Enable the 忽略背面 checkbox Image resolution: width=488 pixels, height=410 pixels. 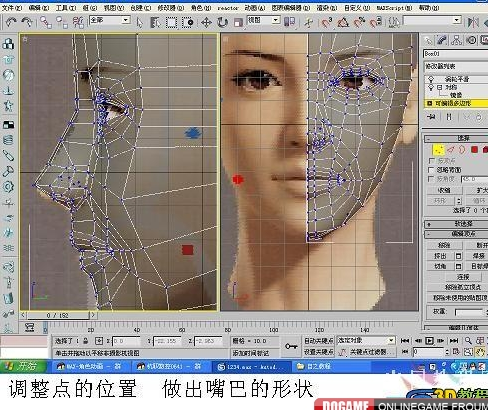(431, 170)
